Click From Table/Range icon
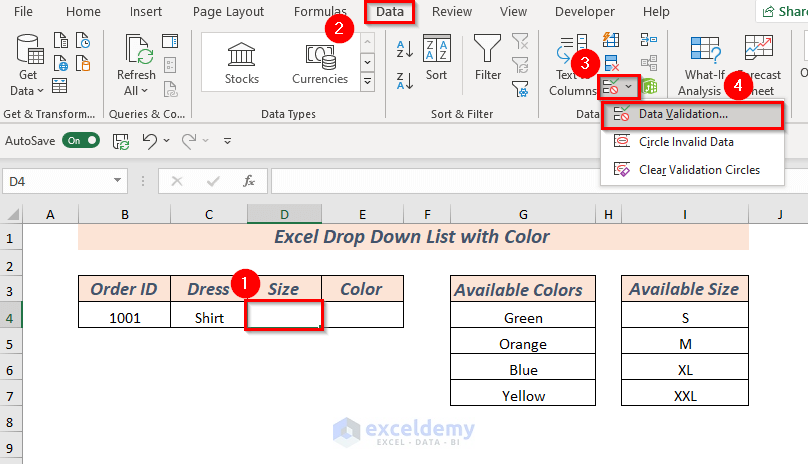 (x=60, y=86)
